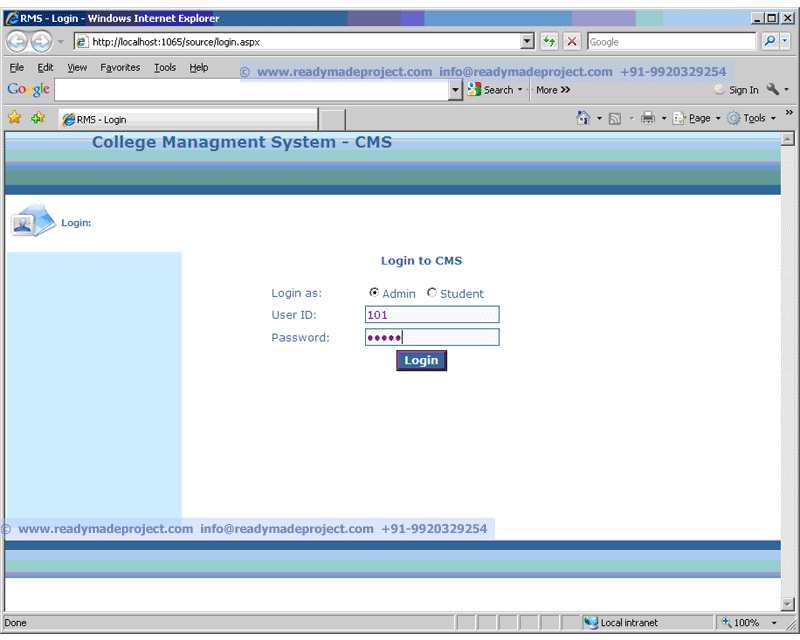Click the green Refresh icon
Image resolution: width=800 pixels, height=640 pixels.
pos(549,41)
